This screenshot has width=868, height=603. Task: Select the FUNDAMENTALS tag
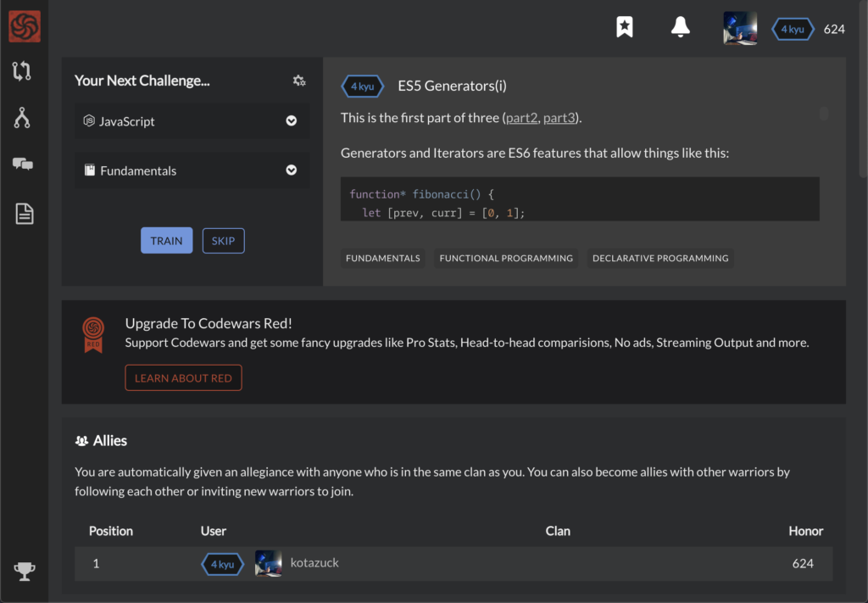382,258
